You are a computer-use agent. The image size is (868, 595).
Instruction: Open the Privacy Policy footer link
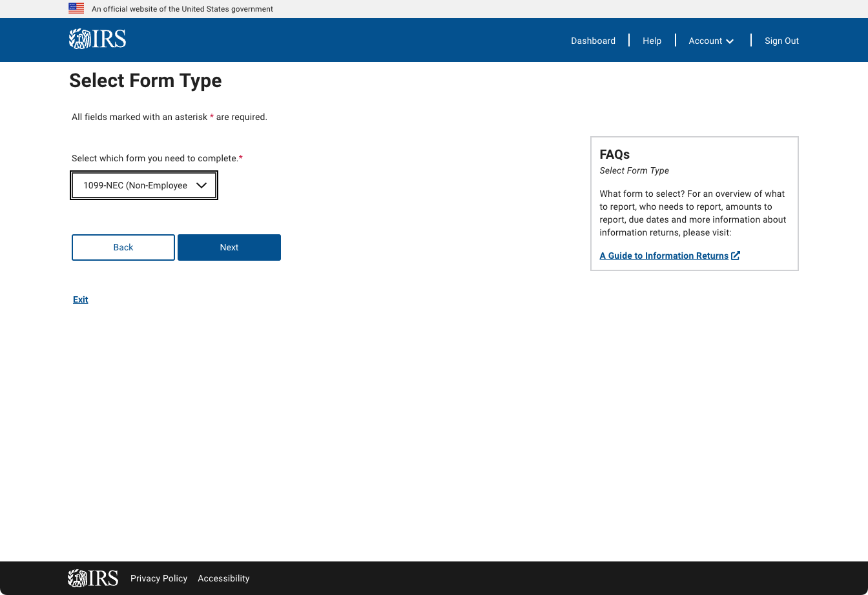click(159, 578)
